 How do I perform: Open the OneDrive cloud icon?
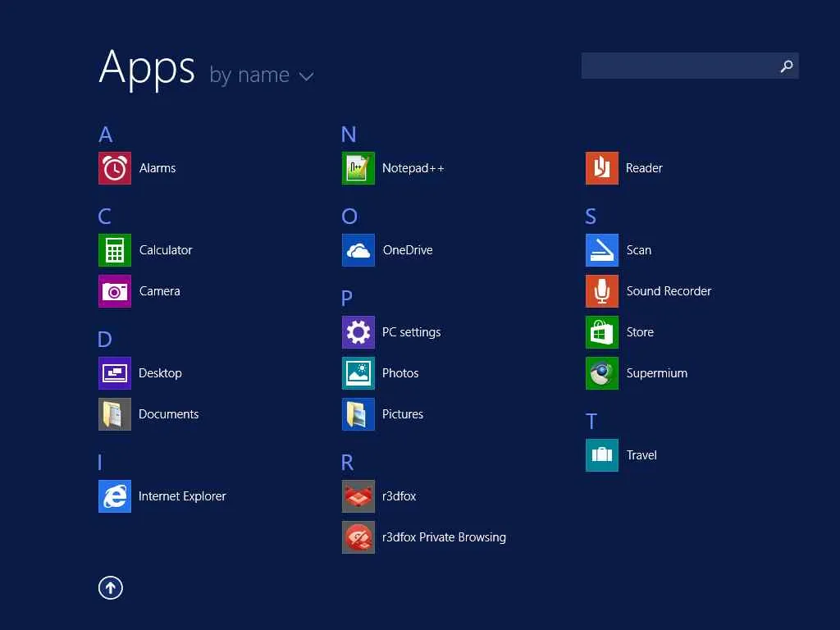[x=358, y=250]
